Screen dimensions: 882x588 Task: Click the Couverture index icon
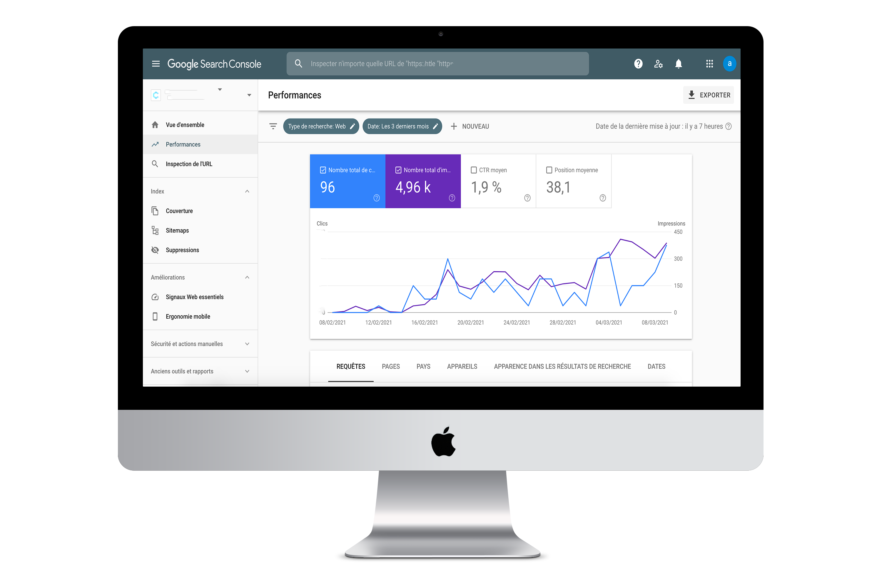click(x=155, y=211)
